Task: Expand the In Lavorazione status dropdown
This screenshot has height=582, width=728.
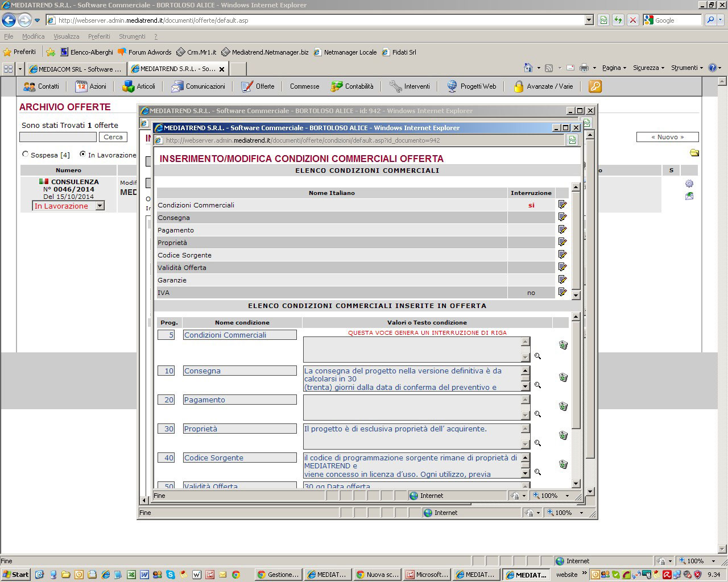Action: tap(100, 206)
